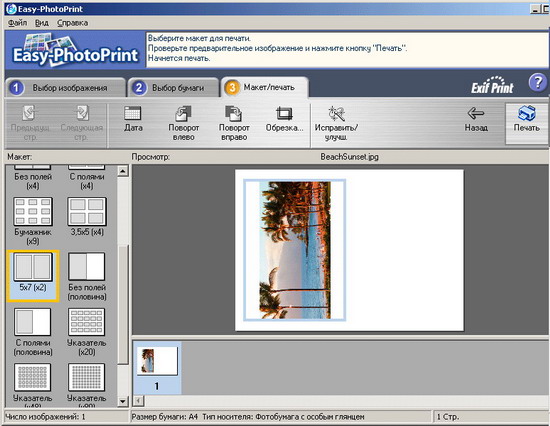
Task: Click the beach photo in the preview
Action: (x=295, y=250)
